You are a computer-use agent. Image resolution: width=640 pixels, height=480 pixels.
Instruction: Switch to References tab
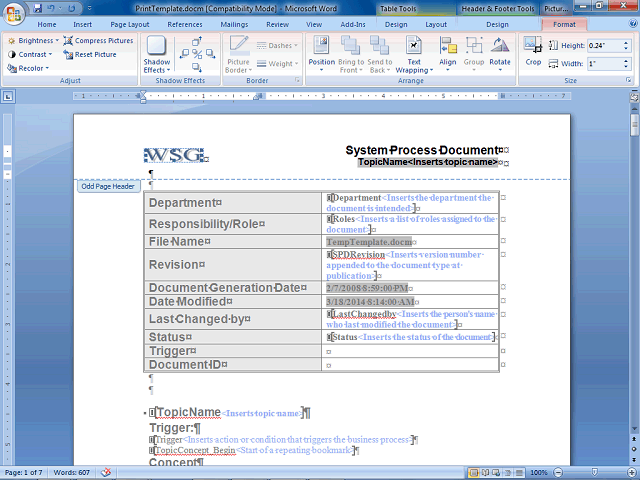185,24
